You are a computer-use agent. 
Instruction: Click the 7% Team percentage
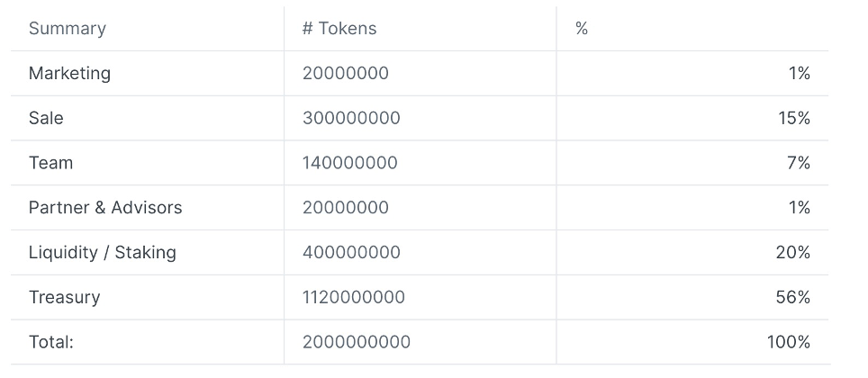pos(799,163)
